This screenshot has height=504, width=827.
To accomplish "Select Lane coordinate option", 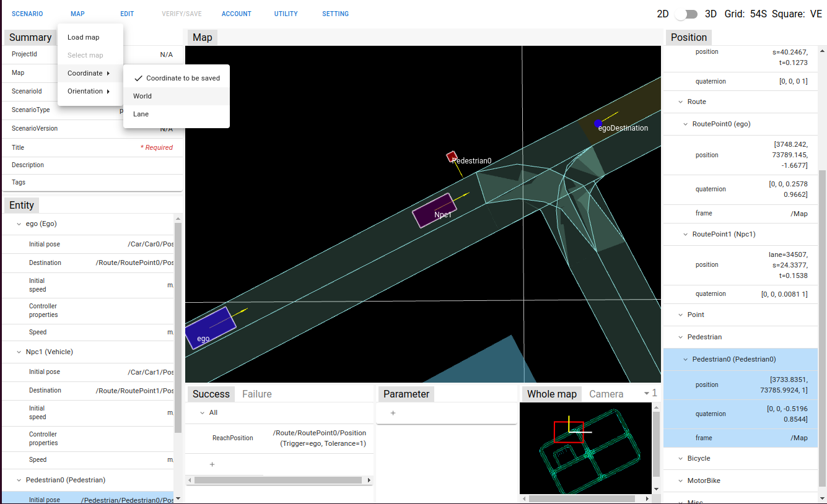I will (141, 114).
